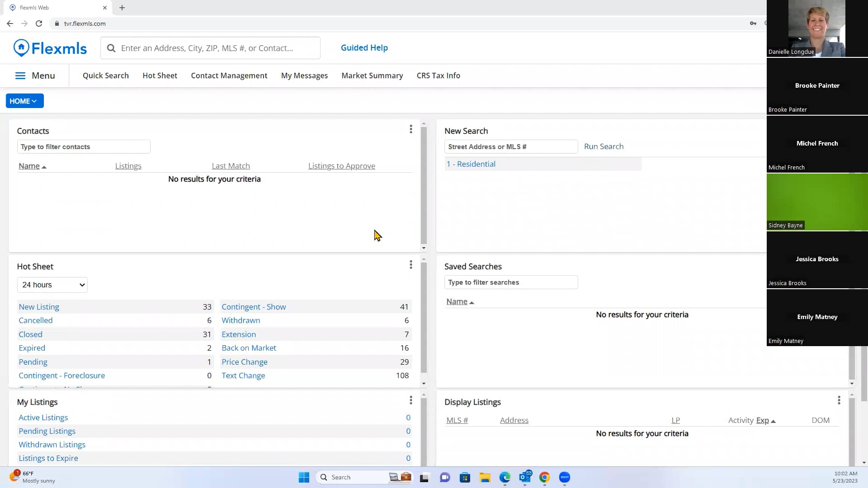The height and width of the screenshot is (488, 868).
Task: Open New Listing results in Hot Sheet
Action: click(39, 306)
